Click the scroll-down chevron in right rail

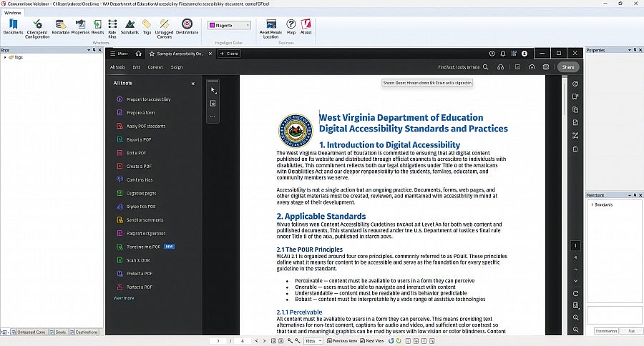pyautogui.click(x=575, y=281)
